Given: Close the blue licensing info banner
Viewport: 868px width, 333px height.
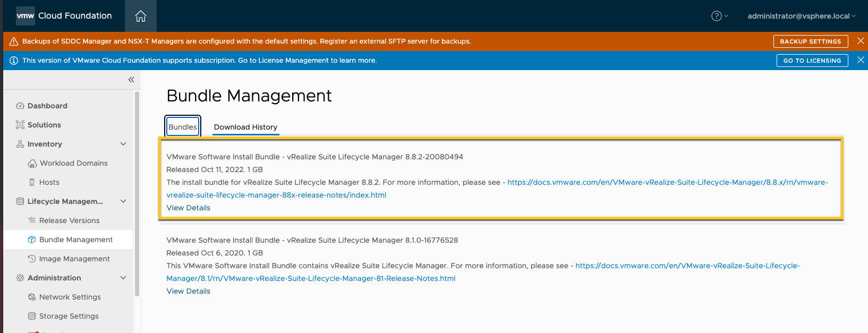Looking at the screenshot, I should (861, 60).
